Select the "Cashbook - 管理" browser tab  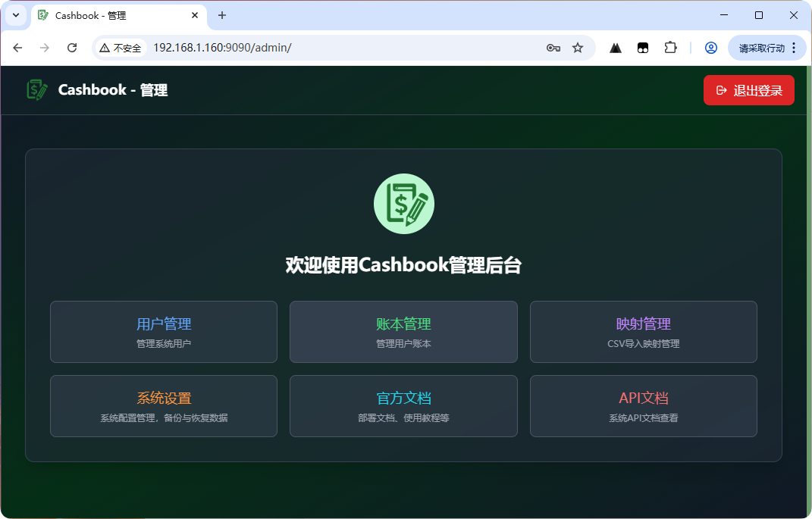tap(114, 15)
